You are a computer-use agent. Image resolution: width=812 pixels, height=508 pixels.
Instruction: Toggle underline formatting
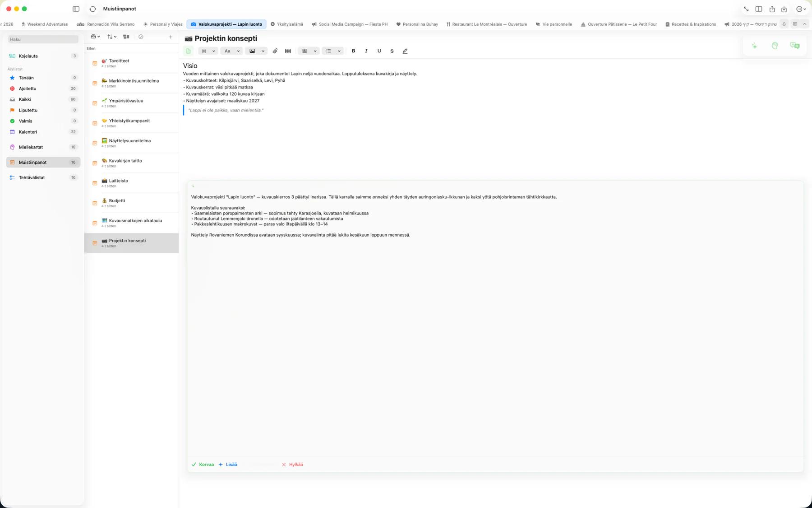tap(379, 51)
